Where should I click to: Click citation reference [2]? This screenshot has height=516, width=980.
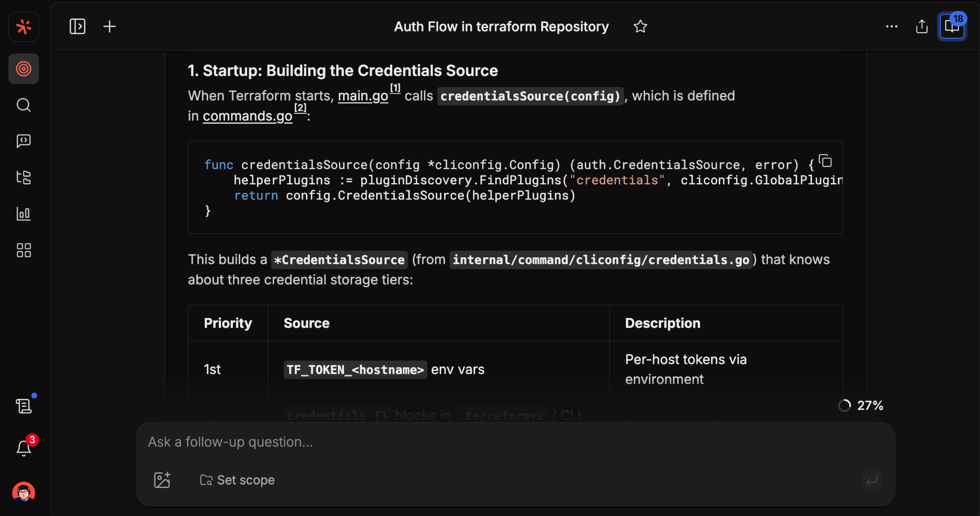coord(300,108)
